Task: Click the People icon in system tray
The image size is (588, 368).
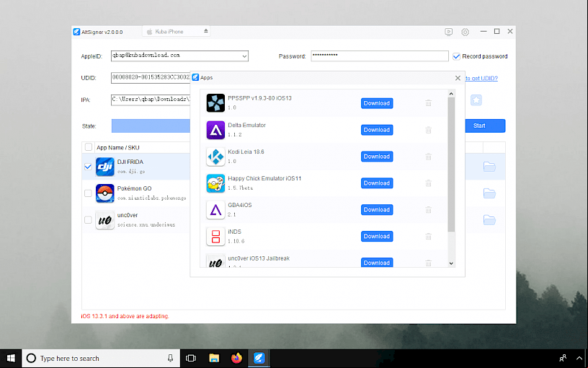Action: (563, 358)
